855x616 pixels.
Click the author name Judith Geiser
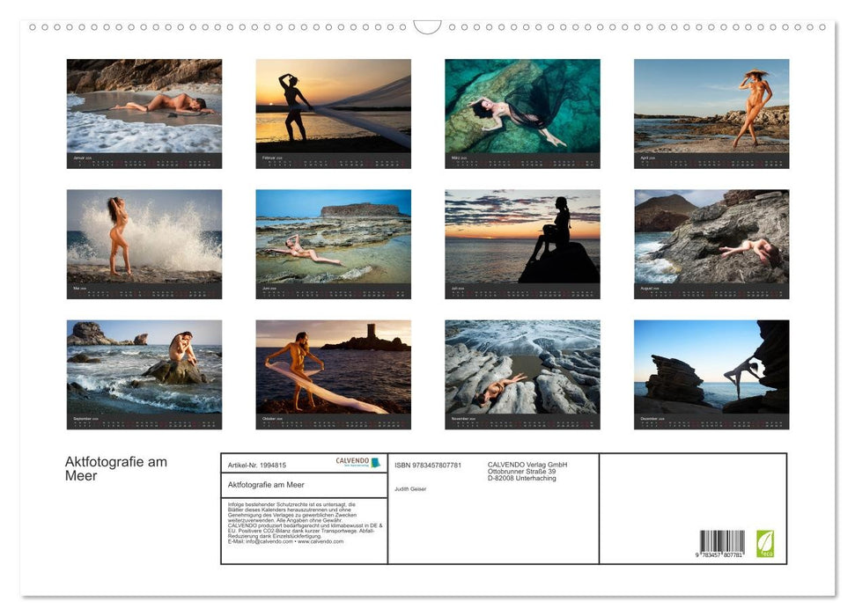click(411, 489)
